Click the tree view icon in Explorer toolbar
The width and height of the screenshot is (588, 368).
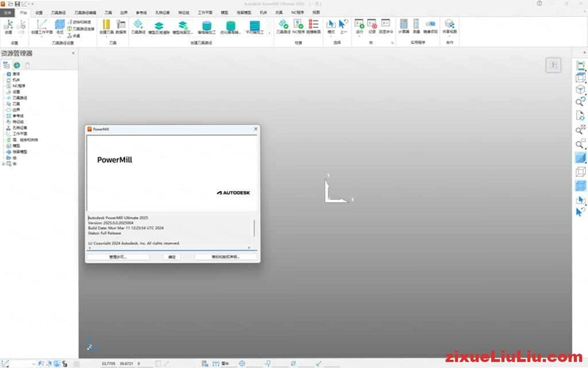(x=7, y=65)
